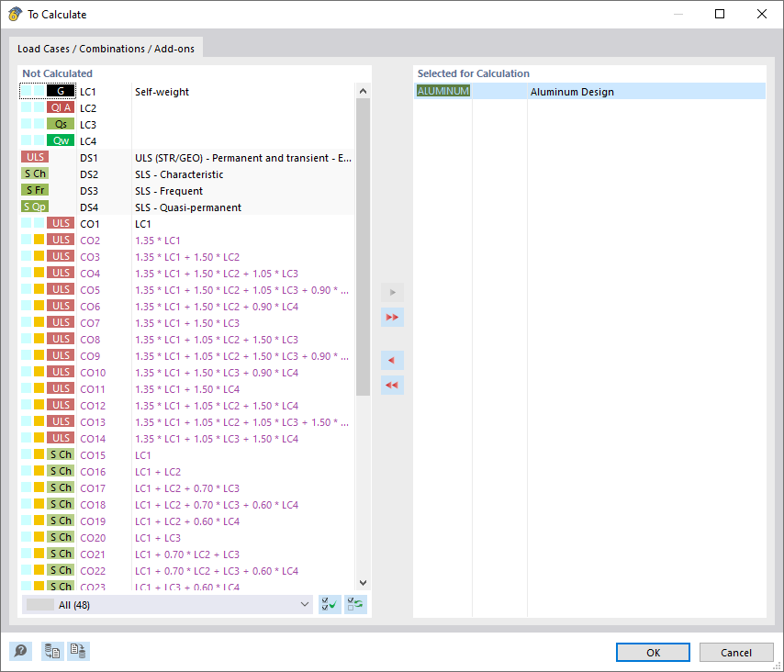Open search with the magnifier icon bottom left

point(20,651)
